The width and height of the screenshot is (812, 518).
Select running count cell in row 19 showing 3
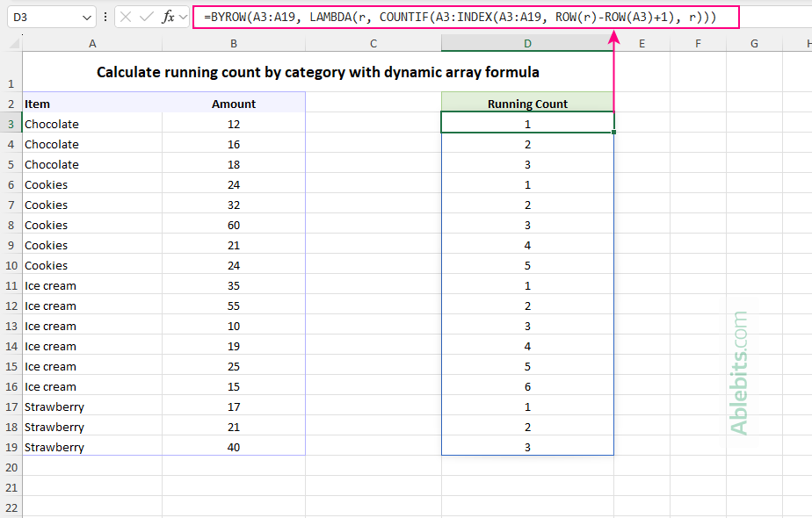(527, 447)
